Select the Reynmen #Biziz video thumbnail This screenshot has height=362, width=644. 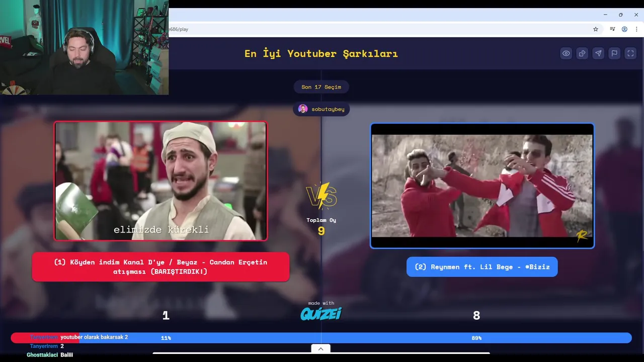482,186
